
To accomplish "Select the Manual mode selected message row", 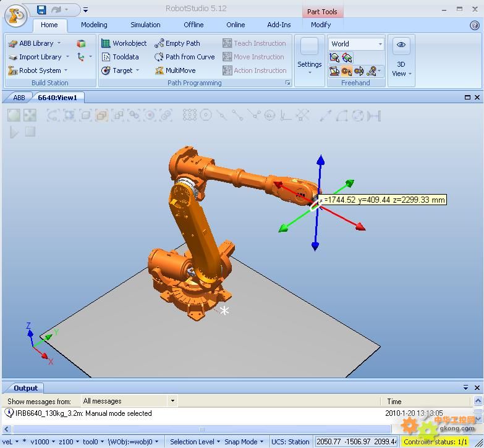I will click(237, 413).
